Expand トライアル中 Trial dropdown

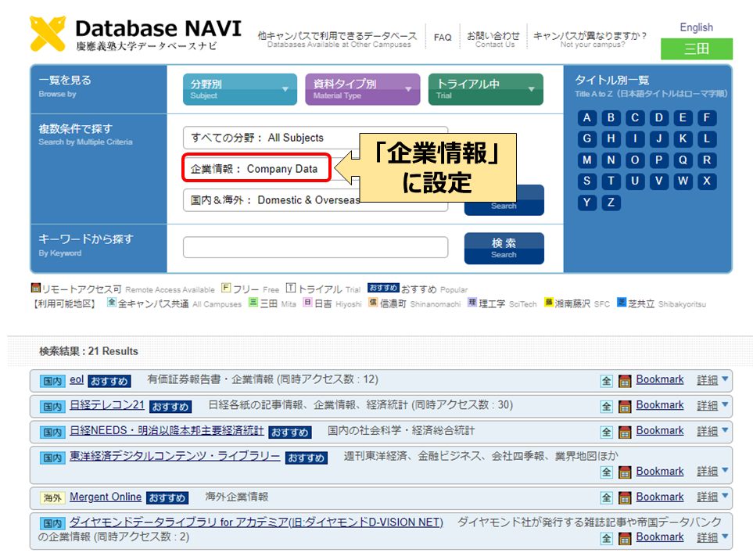[486, 89]
